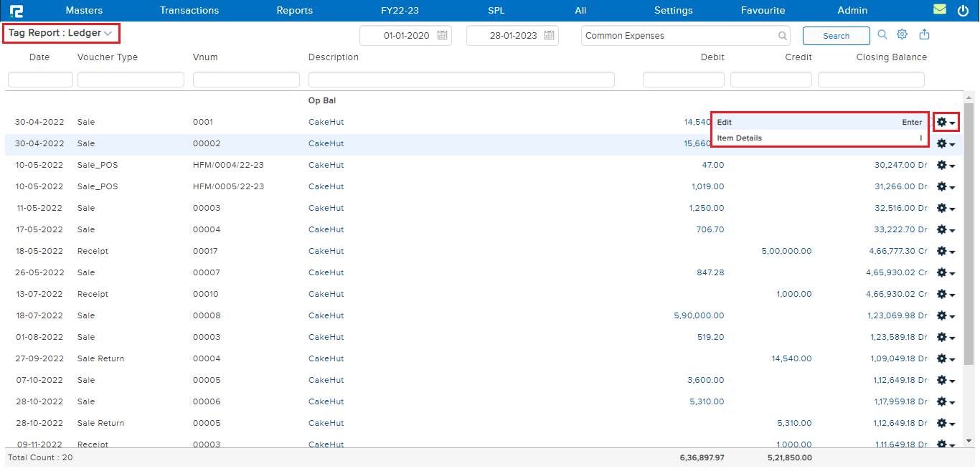Expand the Tag Report : Ledger dropdown
Screen dimensions: 980x471
pos(108,34)
